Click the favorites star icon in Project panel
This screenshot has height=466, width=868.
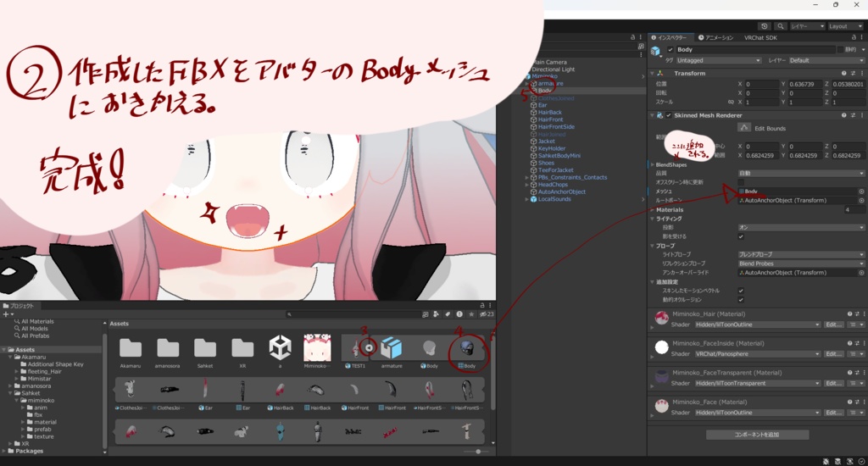tap(471, 314)
